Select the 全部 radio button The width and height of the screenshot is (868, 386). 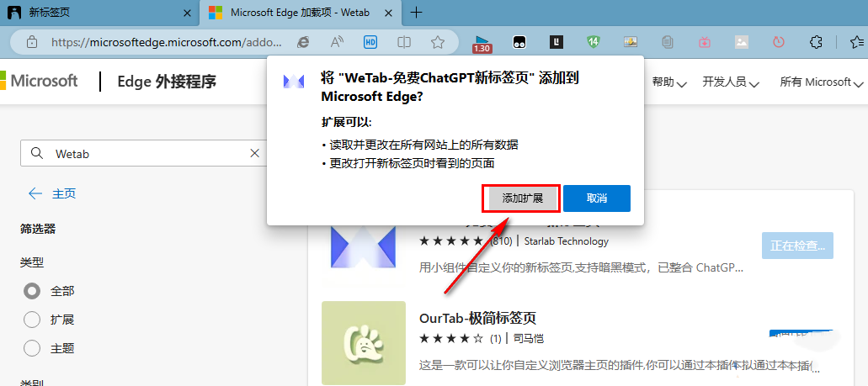(x=32, y=291)
